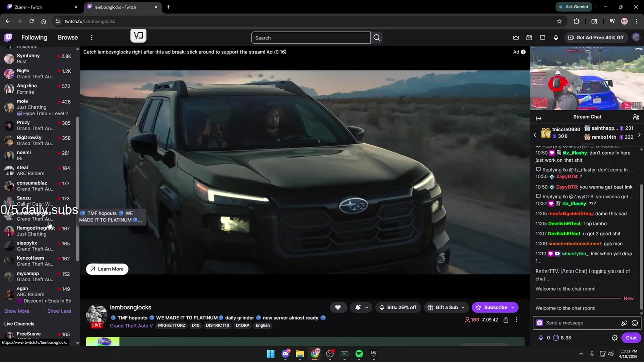Open BigEx channel in sidebar
Image resolution: width=644 pixels, height=362 pixels.
[39, 74]
